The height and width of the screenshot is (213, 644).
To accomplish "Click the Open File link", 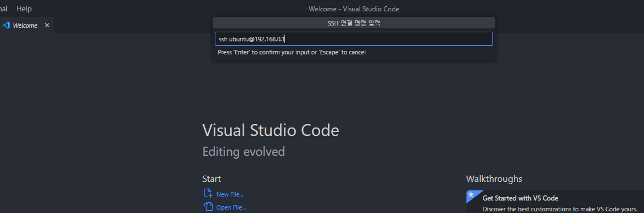I will (x=231, y=208).
